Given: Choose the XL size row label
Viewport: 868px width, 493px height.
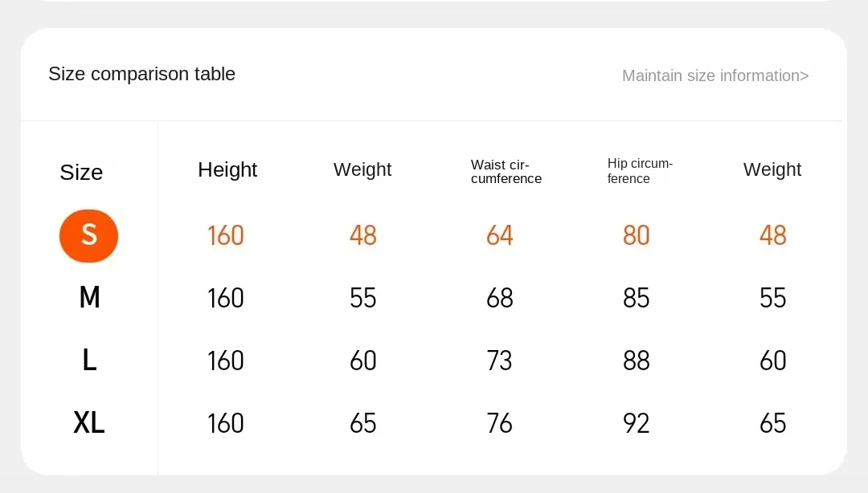Looking at the screenshot, I should coord(89,423).
